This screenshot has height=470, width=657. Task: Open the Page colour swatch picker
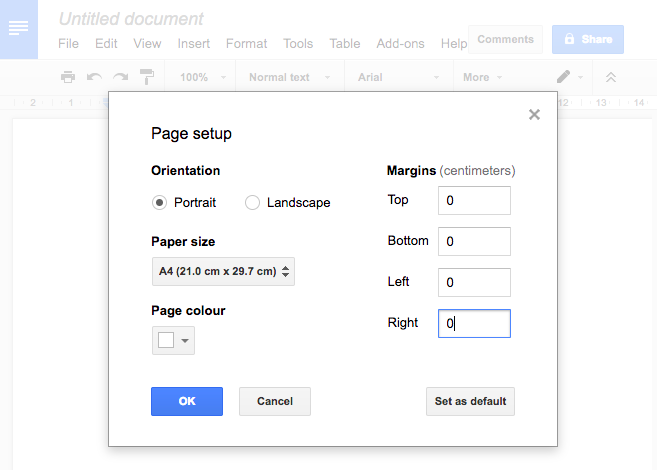click(173, 340)
